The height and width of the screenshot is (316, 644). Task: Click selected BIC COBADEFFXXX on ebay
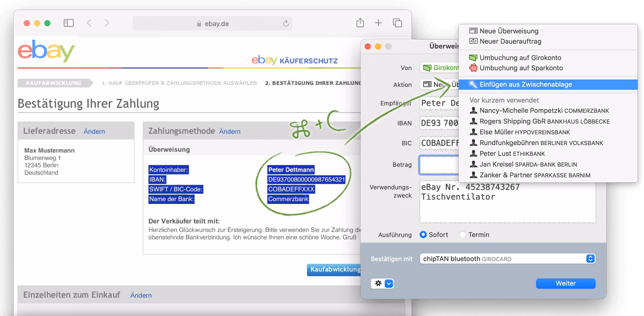[291, 189]
